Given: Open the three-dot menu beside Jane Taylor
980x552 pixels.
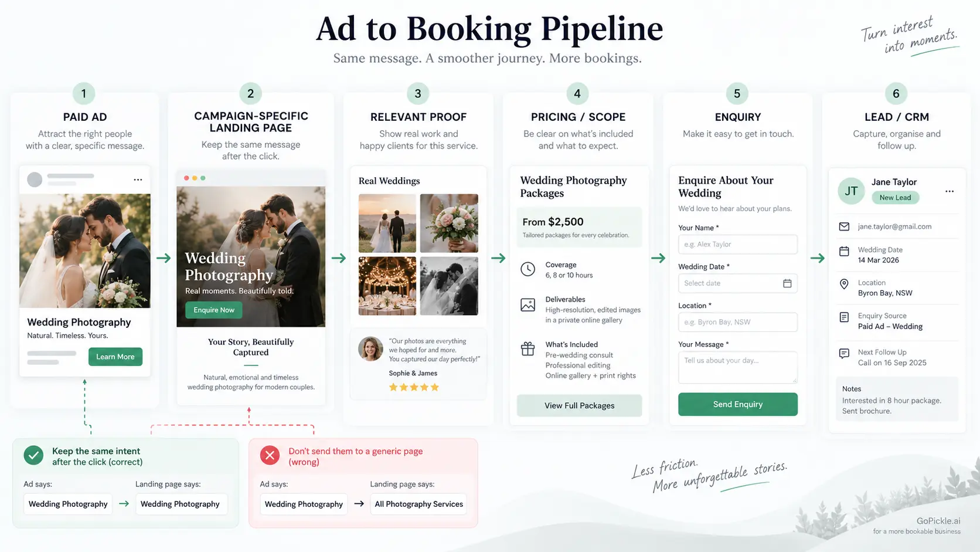Looking at the screenshot, I should [950, 191].
